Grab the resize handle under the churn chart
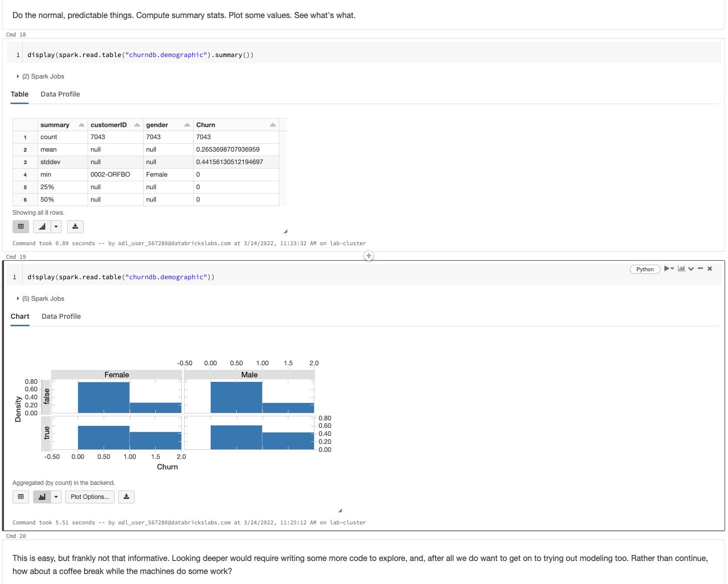 click(x=340, y=510)
